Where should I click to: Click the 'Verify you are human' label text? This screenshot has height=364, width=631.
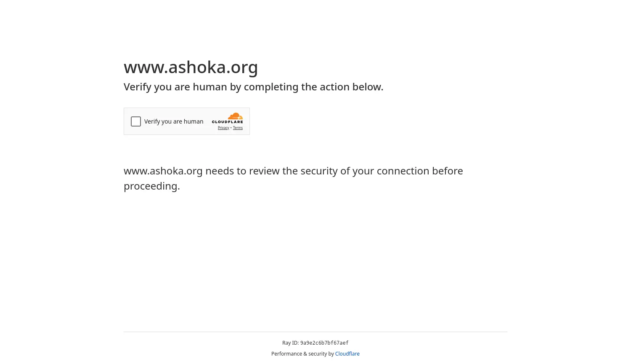point(174,121)
